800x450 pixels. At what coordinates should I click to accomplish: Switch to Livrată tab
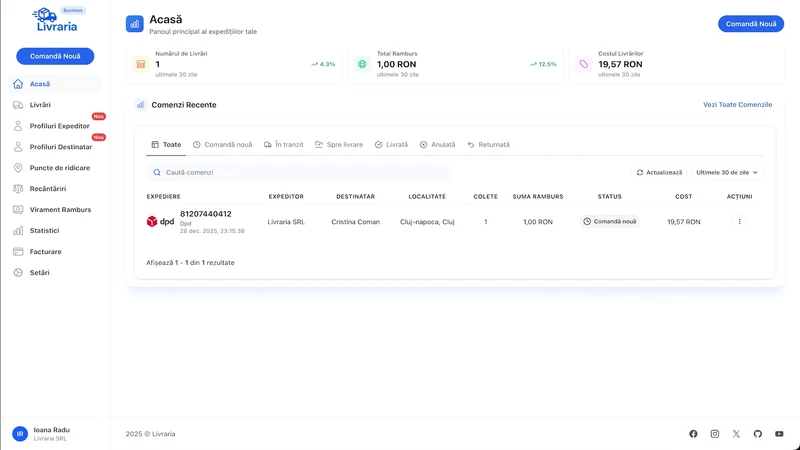coord(391,145)
